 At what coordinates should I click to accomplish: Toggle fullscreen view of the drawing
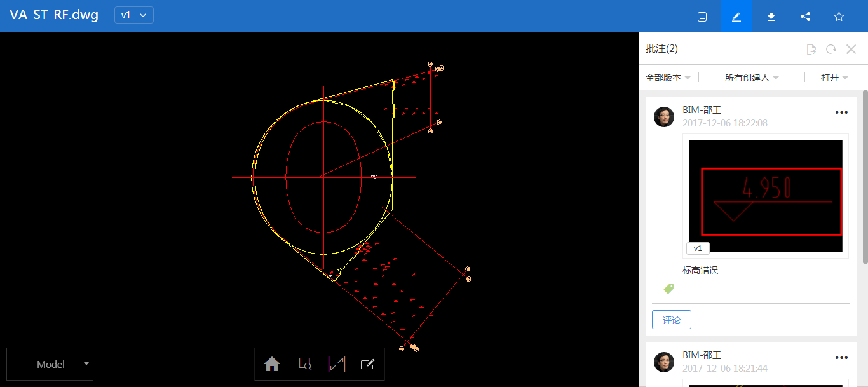(337, 364)
